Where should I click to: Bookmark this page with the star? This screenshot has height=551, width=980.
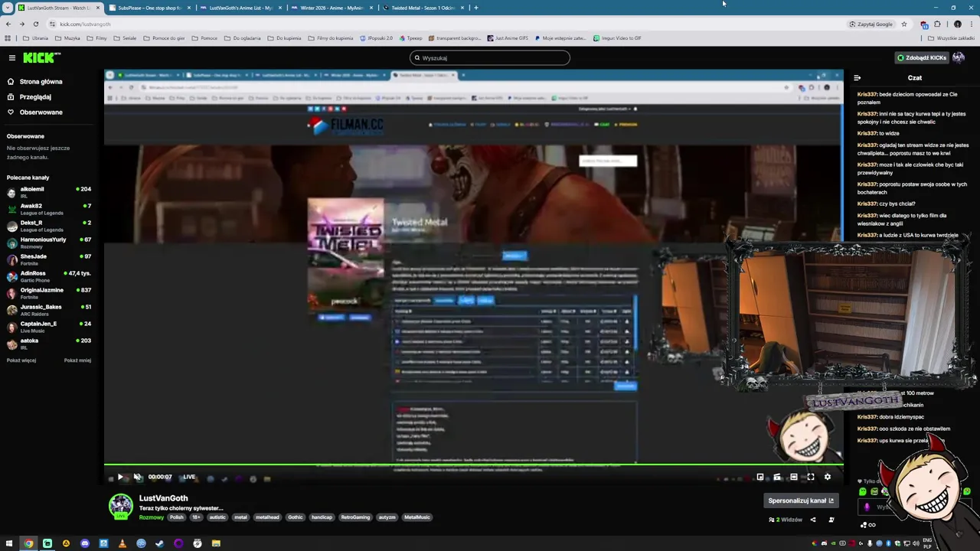(x=904, y=24)
